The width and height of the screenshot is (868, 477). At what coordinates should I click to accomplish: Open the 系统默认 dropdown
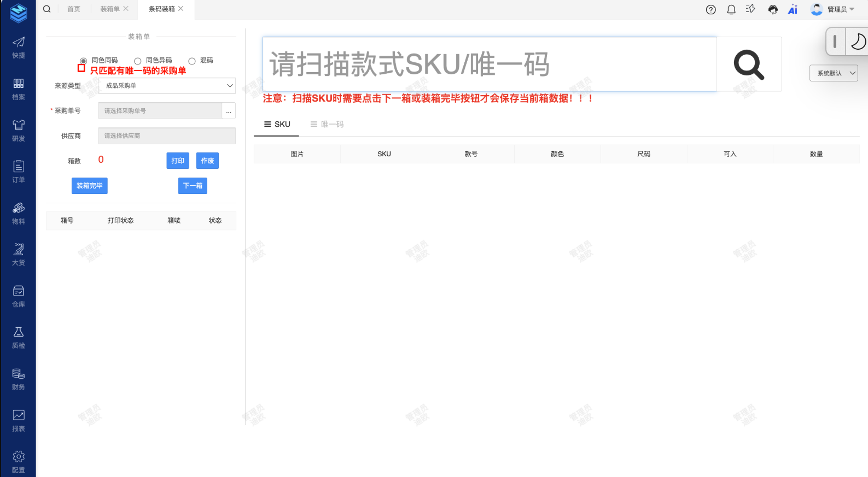coord(834,73)
